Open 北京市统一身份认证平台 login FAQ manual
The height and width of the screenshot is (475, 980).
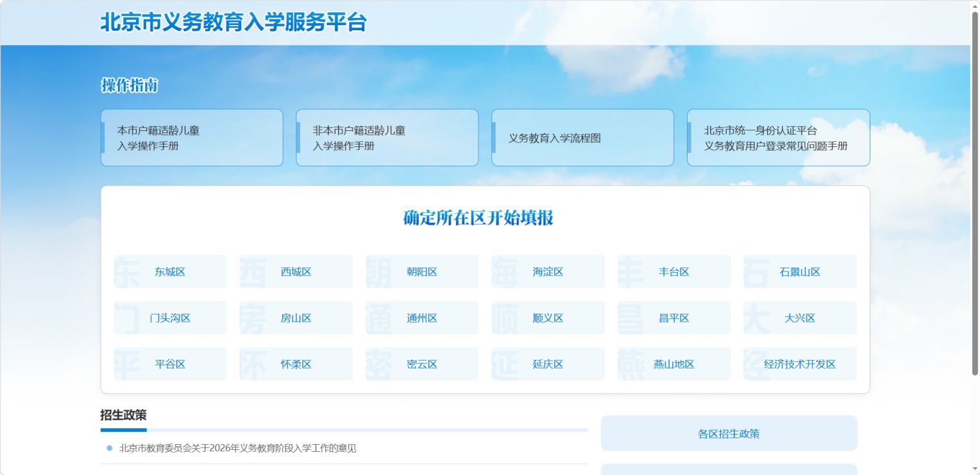pyautogui.click(x=778, y=137)
